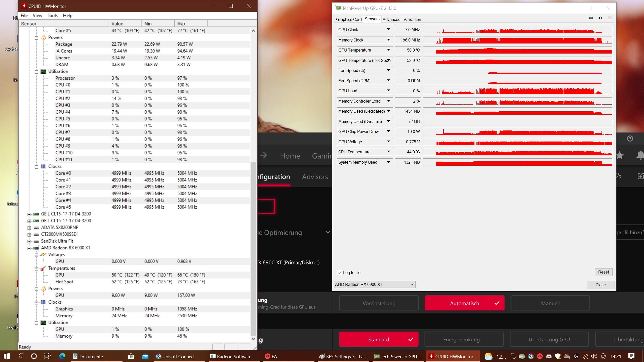The height and width of the screenshot is (362, 644).
Task: Open Windows taskbar search magnifier
Action: click(21, 356)
